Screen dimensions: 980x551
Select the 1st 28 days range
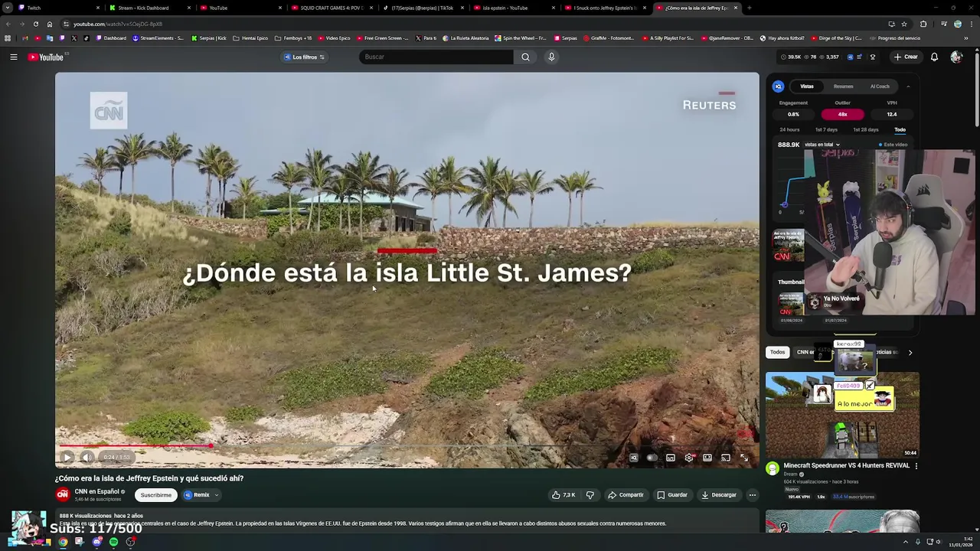click(x=866, y=130)
